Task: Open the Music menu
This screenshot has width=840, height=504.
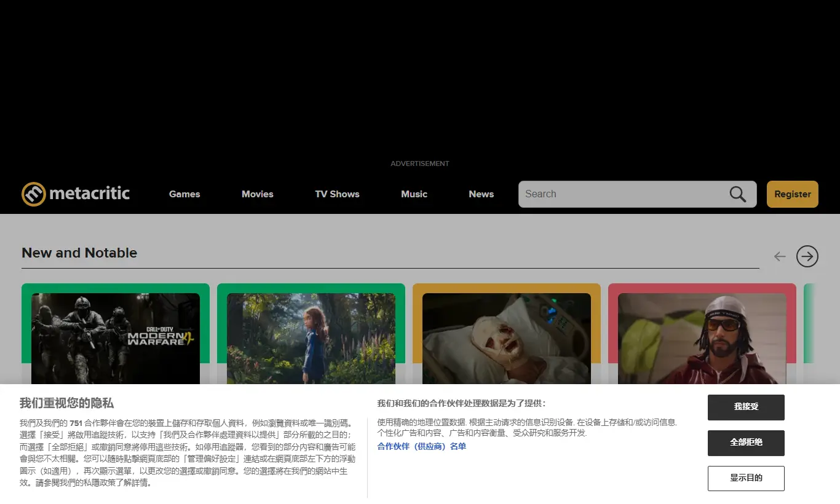Action: pyautogui.click(x=414, y=194)
